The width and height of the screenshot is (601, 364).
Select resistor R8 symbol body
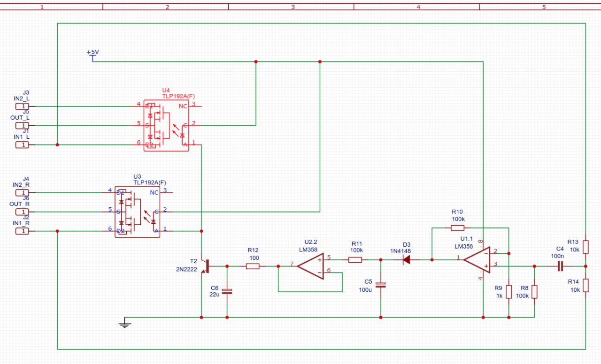(534, 292)
